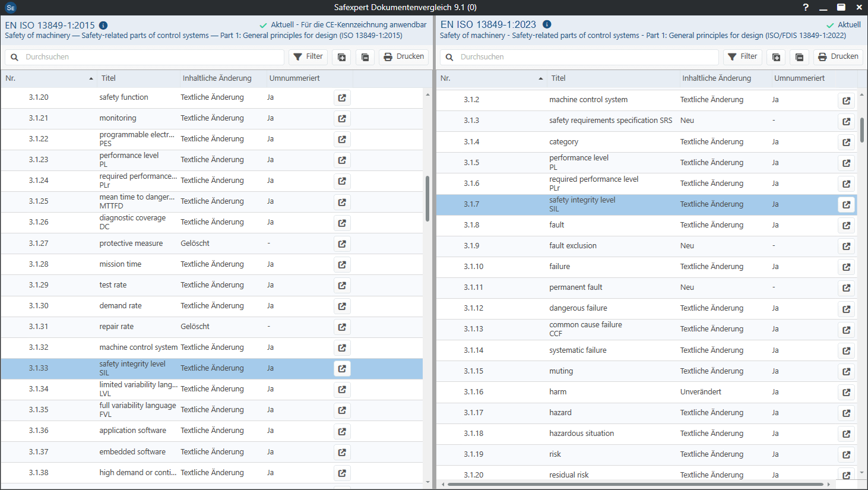Open the Filter options in the right panel

click(743, 56)
